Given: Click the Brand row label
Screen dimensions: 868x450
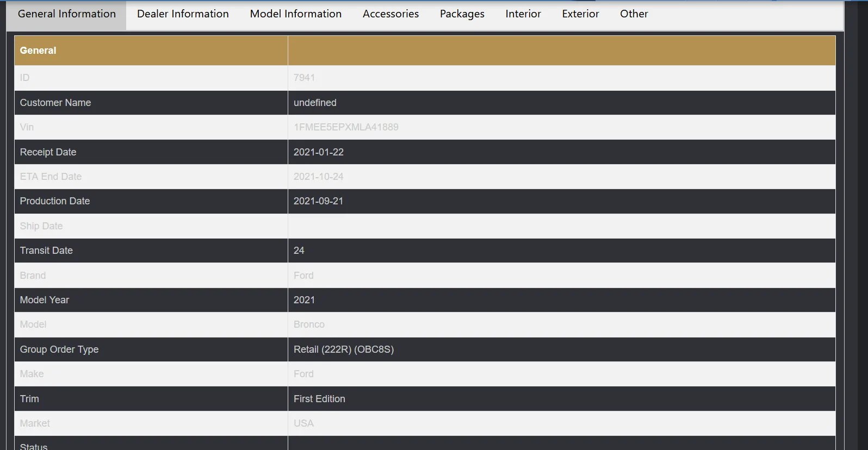Looking at the screenshot, I should click(x=33, y=276).
